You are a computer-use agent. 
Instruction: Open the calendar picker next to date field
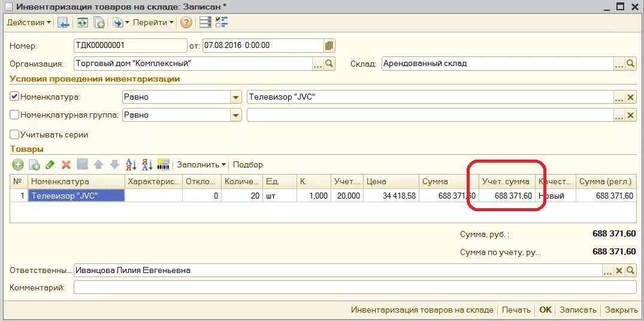329,45
